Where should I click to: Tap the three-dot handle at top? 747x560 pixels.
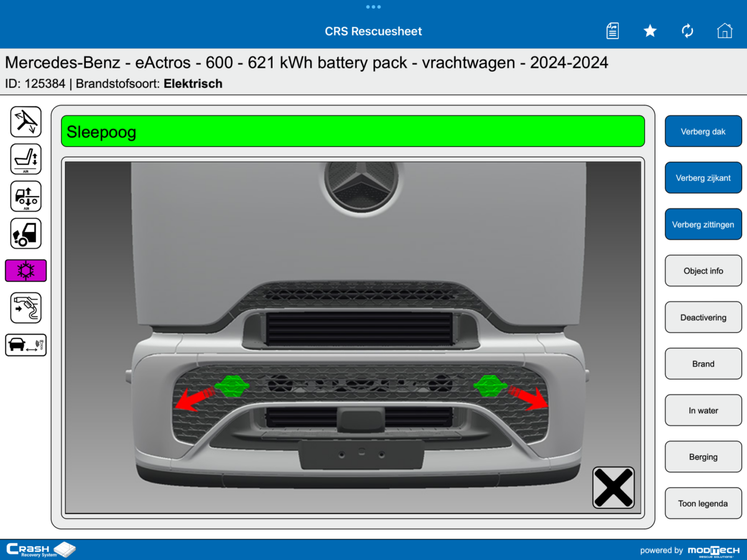coord(374,7)
